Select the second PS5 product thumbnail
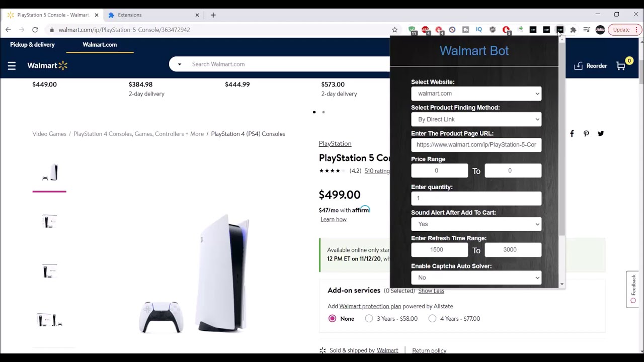 [49, 222]
